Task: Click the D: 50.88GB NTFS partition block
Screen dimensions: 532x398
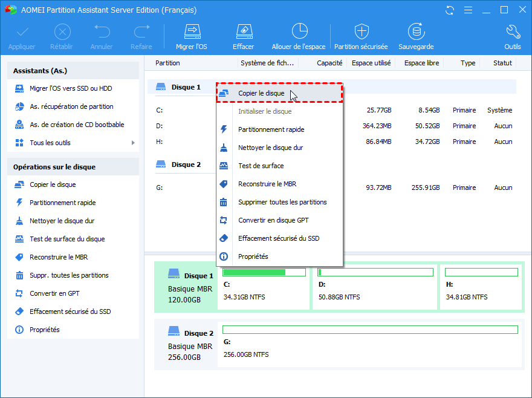Action: (375, 287)
